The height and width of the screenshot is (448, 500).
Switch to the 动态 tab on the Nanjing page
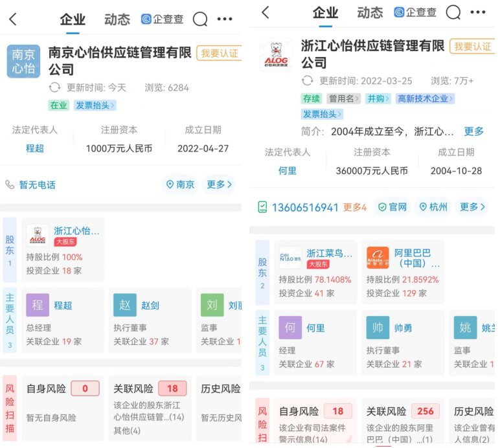[x=117, y=20]
